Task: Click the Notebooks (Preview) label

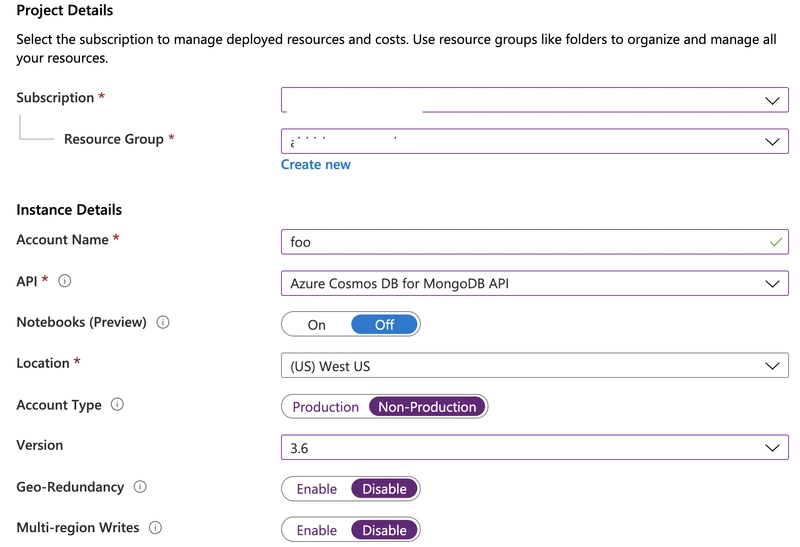Action: click(x=81, y=322)
